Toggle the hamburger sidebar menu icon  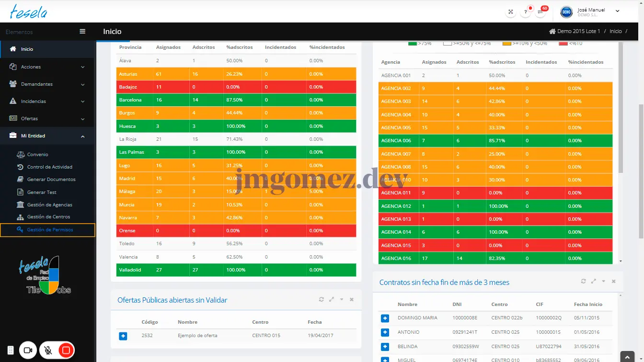pyautogui.click(x=82, y=32)
